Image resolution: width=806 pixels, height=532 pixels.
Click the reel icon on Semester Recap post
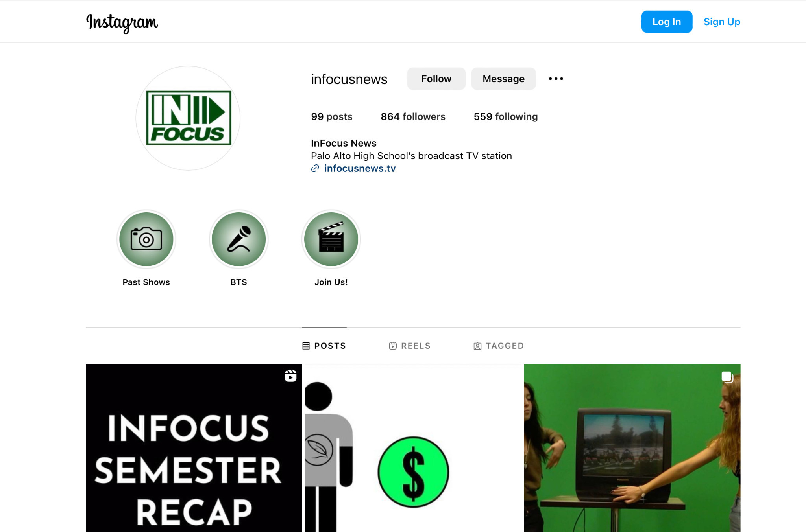pos(290,376)
